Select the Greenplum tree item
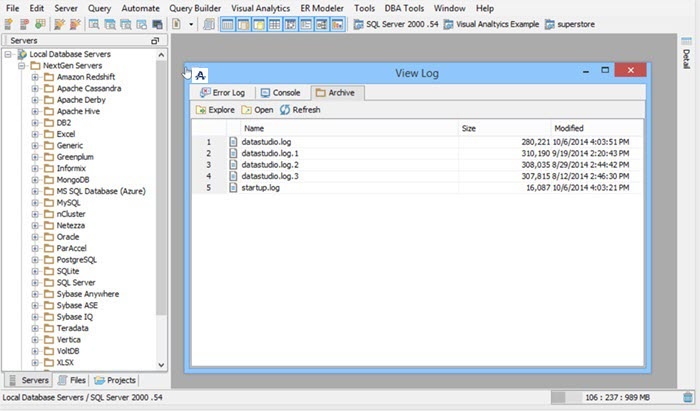 (x=75, y=157)
